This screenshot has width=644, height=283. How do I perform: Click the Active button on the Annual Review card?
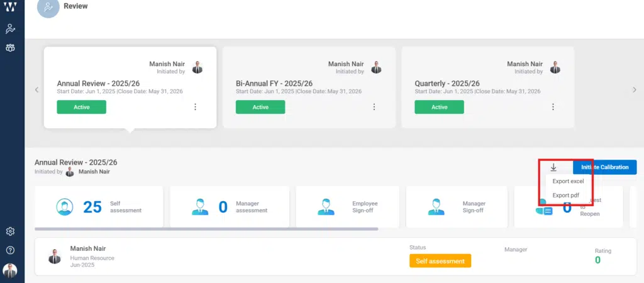click(x=81, y=107)
